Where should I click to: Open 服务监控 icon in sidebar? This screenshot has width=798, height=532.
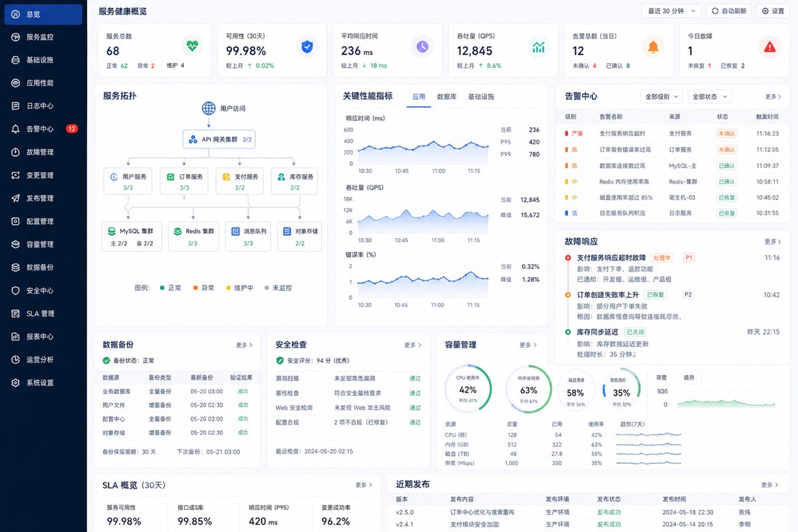pyautogui.click(x=15, y=37)
